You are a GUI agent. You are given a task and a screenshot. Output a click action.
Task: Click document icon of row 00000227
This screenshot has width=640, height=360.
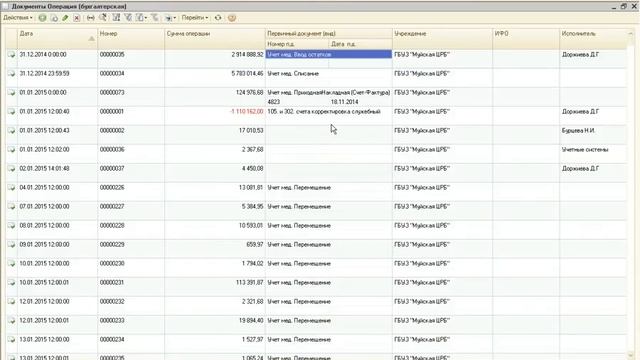pos(11,207)
